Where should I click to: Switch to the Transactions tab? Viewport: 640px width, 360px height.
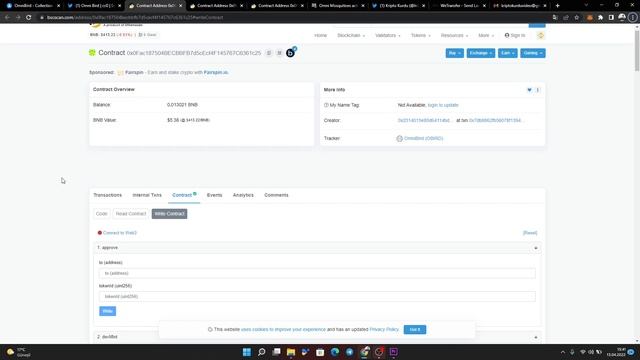(x=107, y=195)
